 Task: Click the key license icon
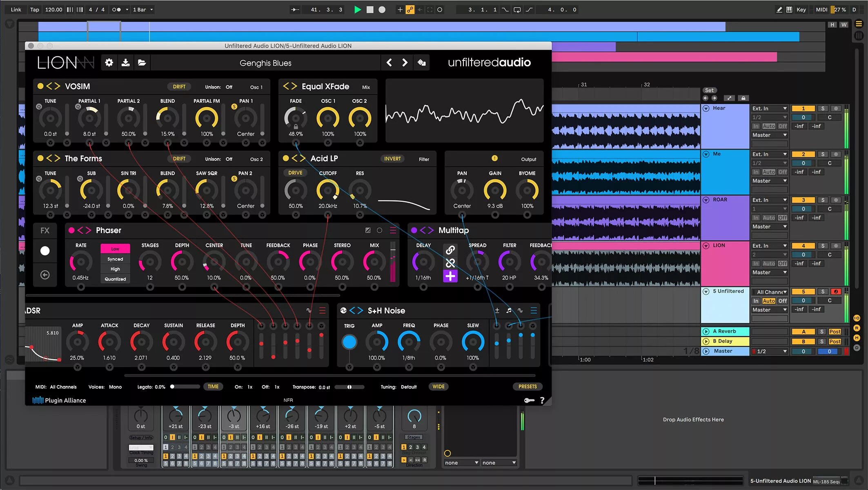tap(529, 400)
